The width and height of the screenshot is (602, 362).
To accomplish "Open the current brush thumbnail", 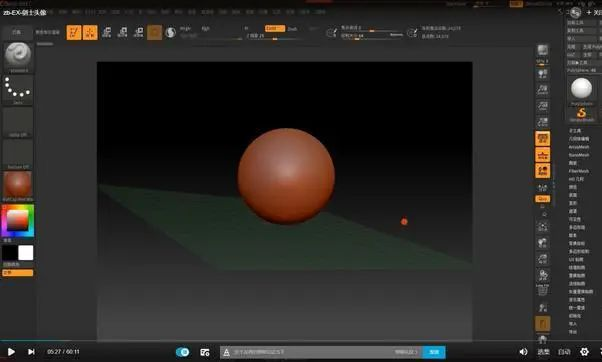I will coord(18,57).
